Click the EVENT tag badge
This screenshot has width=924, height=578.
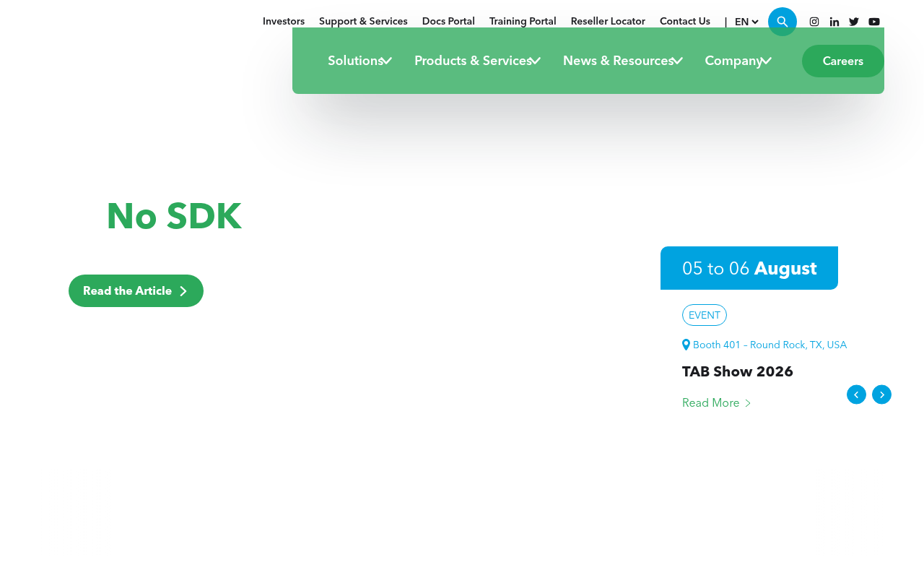point(705,315)
